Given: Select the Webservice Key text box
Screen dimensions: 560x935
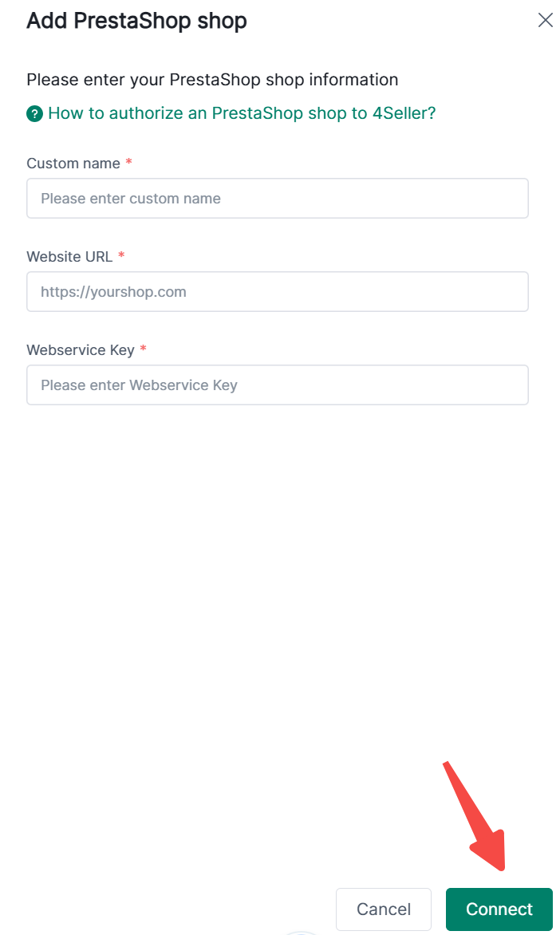Looking at the screenshot, I should click(x=277, y=385).
